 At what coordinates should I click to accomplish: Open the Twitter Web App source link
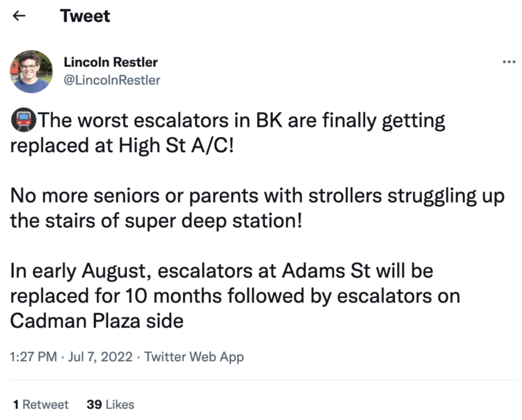[x=194, y=357]
